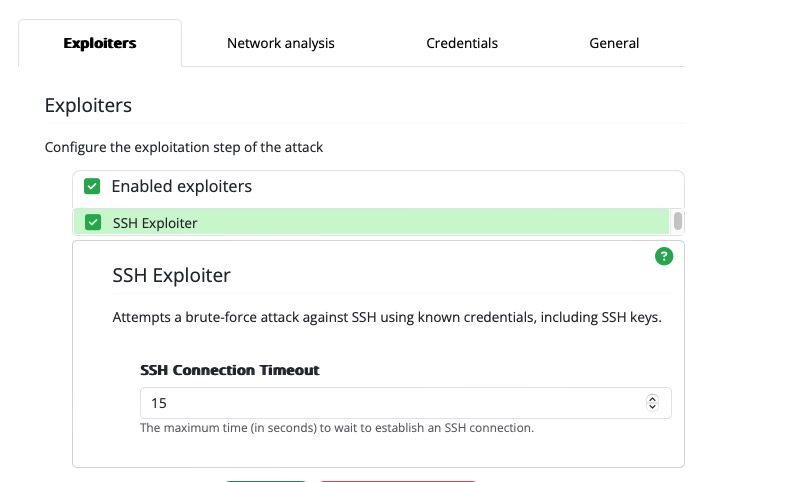The height and width of the screenshot is (482, 800).
Task: Switch to the Exploiters tab
Action: [100, 43]
